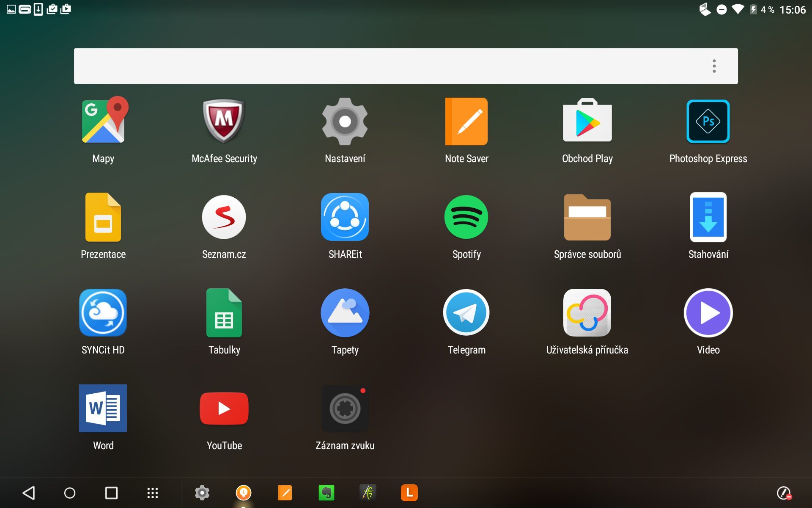This screenshot has width=812, height=508.
Task: Open Telegram
Action: pyautogui.click(x=466, y=313)
